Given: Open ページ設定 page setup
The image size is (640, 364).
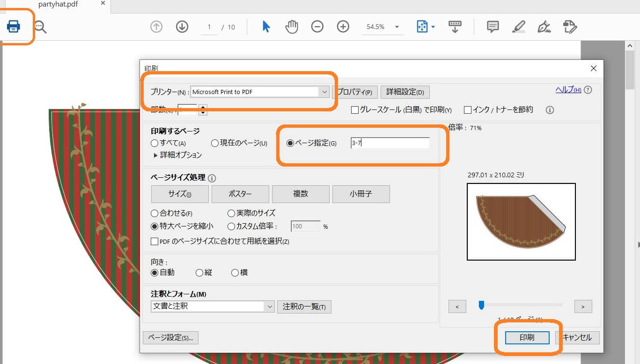Looking at the screenshot, I should coord(170,337).
